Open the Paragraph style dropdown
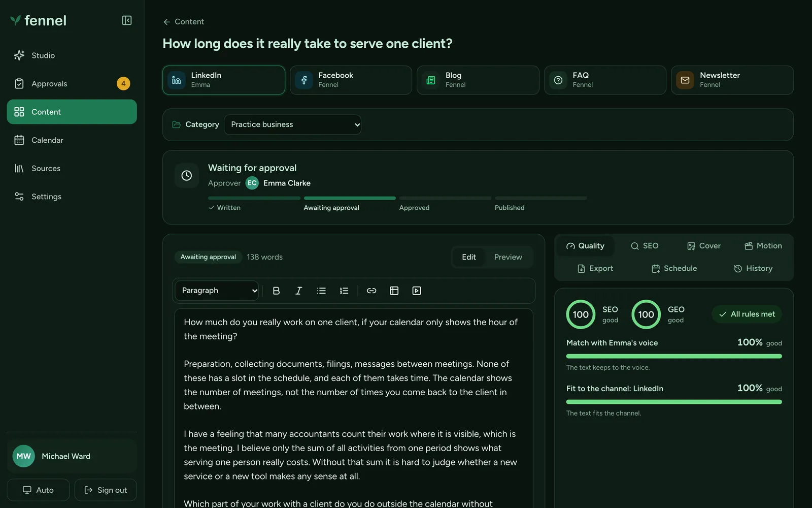The height and width of the screenshot is (508, 812). (217, 291)
